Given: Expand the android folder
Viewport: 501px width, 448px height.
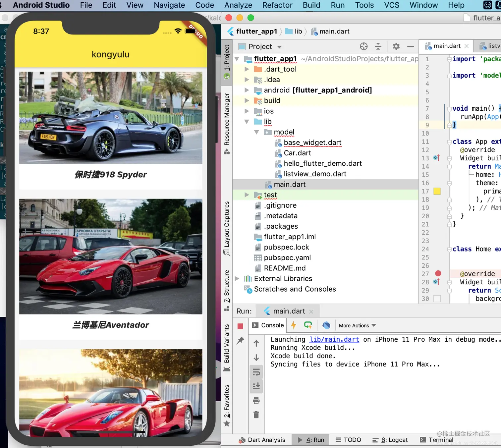Looking at the screenshot, I should point(247,90).
